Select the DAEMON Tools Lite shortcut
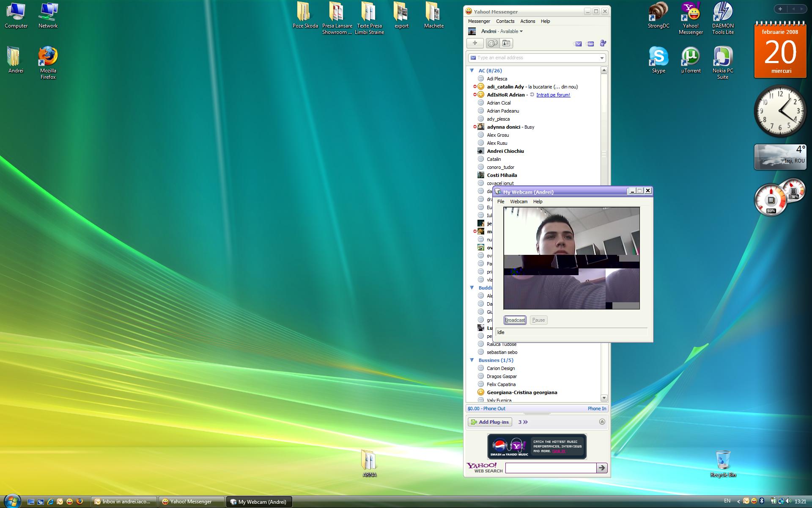 click(x=723, y=18)
